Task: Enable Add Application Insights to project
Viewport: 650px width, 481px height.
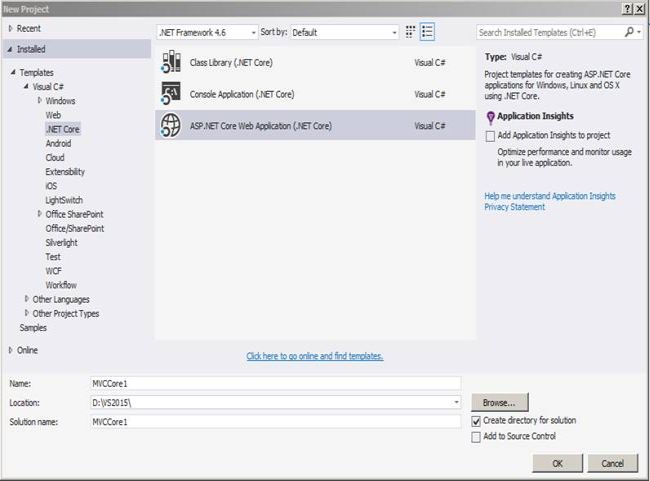Action: (490, 136)
